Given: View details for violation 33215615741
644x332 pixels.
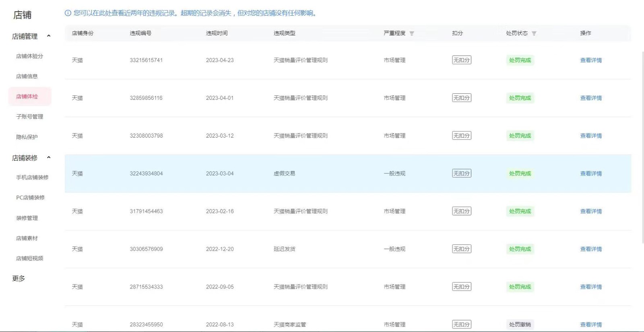Looking at the screenshot, I should click(591, 60).
